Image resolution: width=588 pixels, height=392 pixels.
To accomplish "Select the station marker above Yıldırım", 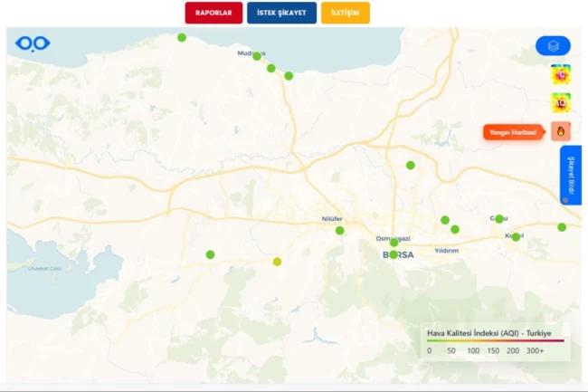I will click(x=455, y=229).
